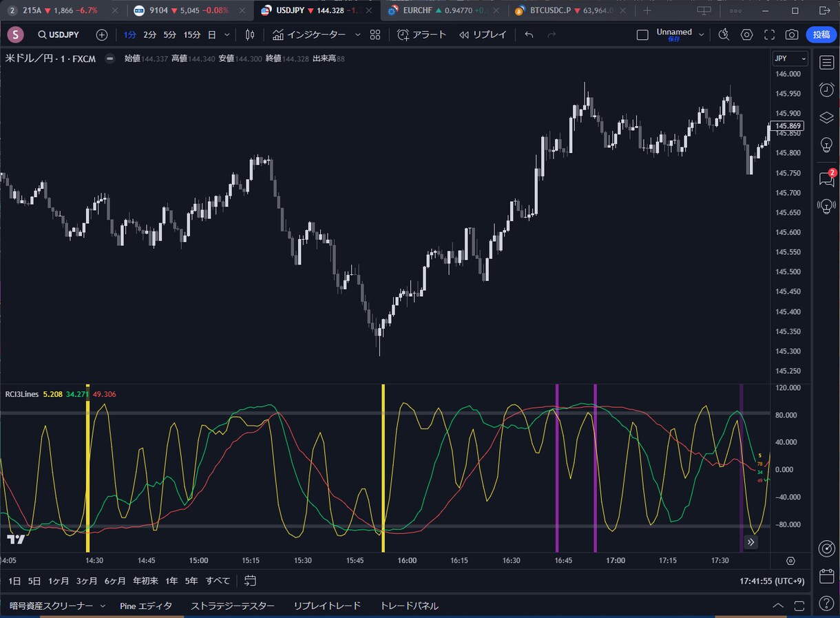The image size is (840, 618).
Task: Collapse the chart legend with minus toggle
Action: (x=109, y=59)
